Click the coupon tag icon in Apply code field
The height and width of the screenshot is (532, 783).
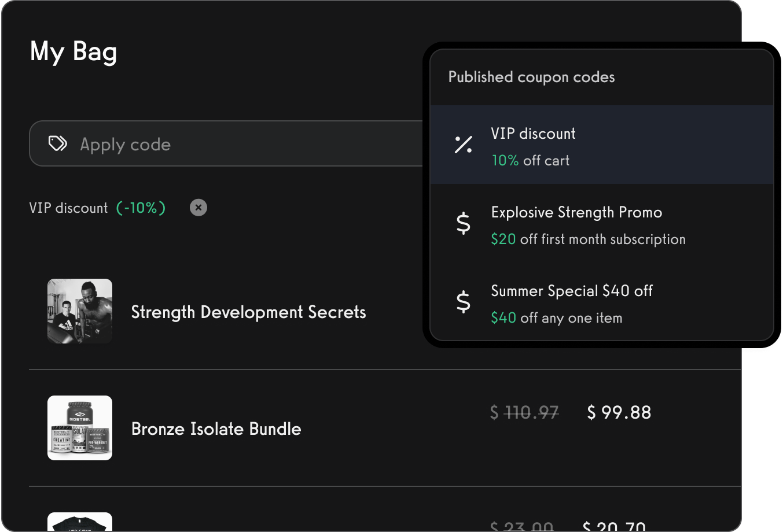pos(57,143)
